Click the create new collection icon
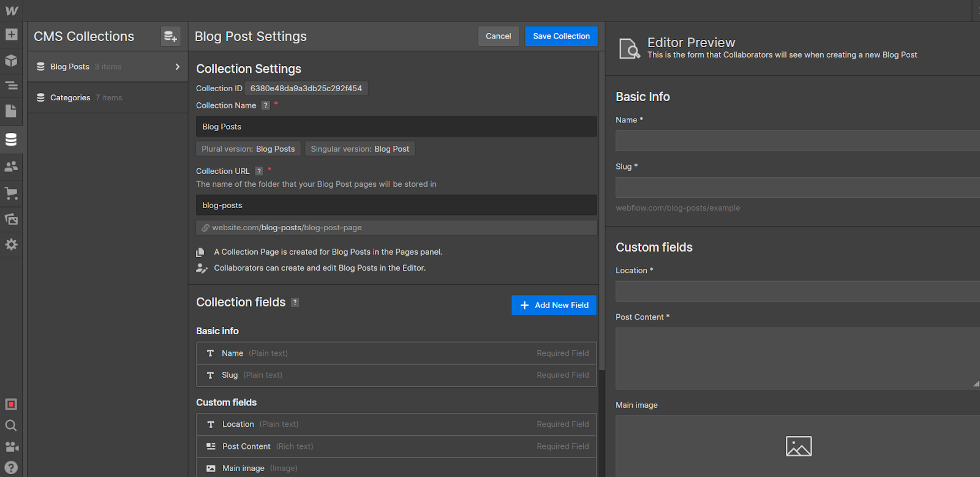 (x=171, y=37)
